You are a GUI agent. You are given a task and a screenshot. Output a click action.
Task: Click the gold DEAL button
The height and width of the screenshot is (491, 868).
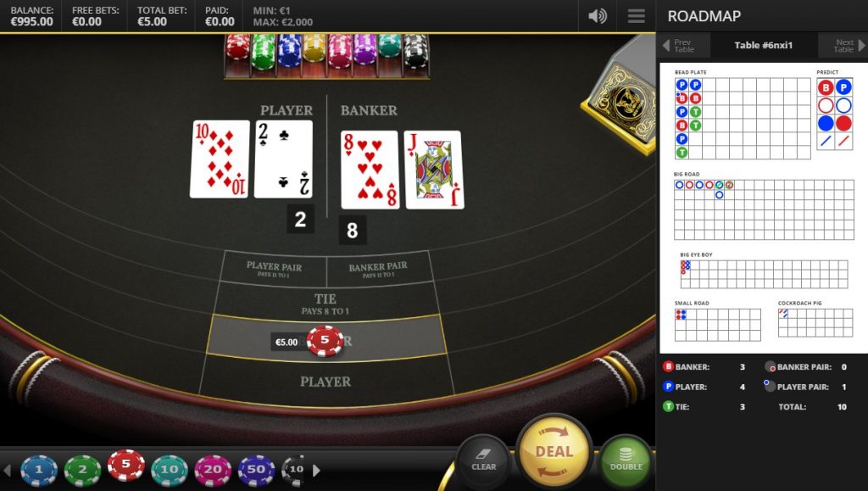coord(554,452)
